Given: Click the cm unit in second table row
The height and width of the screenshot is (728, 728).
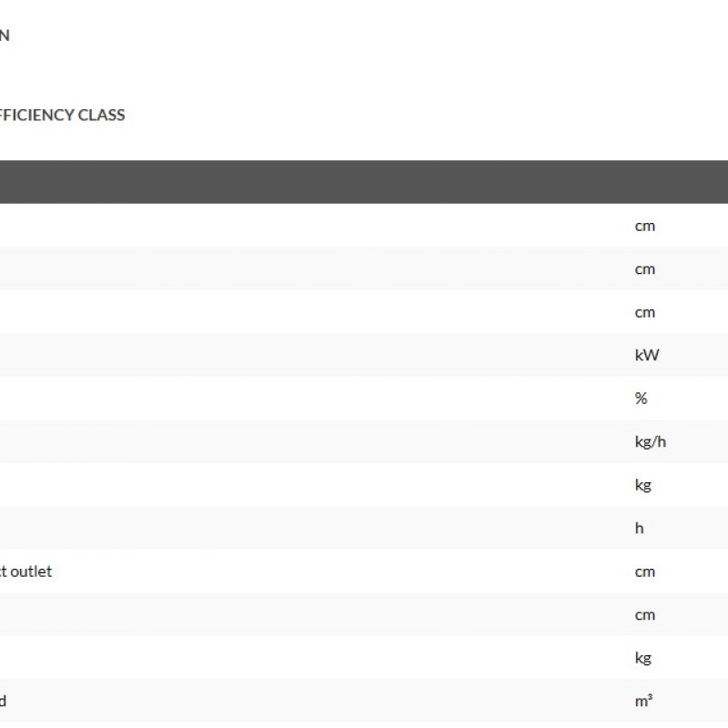Looking at the screenshot, I should click(644, 268).
